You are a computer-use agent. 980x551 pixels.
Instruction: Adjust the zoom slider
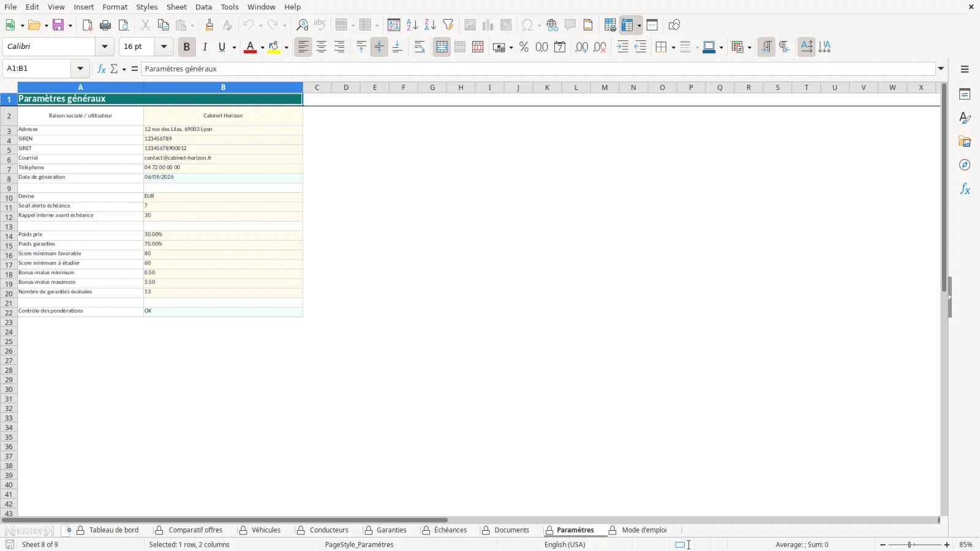[911, 545]
